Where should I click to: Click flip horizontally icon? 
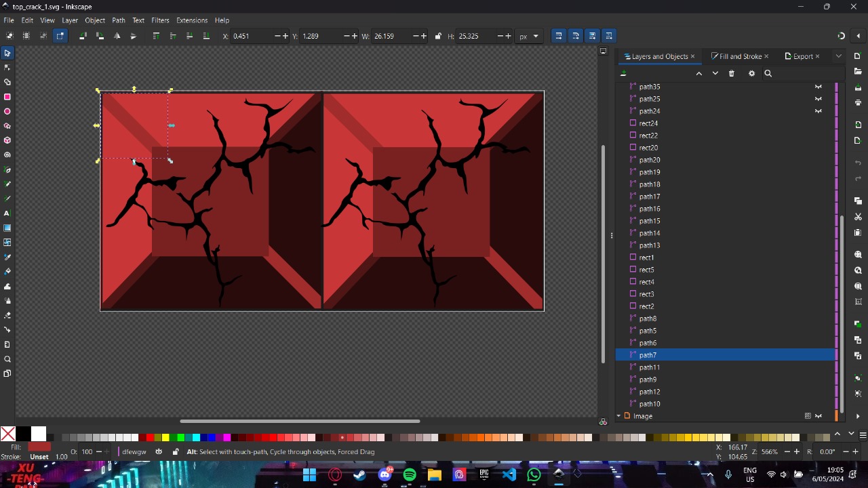117,36
